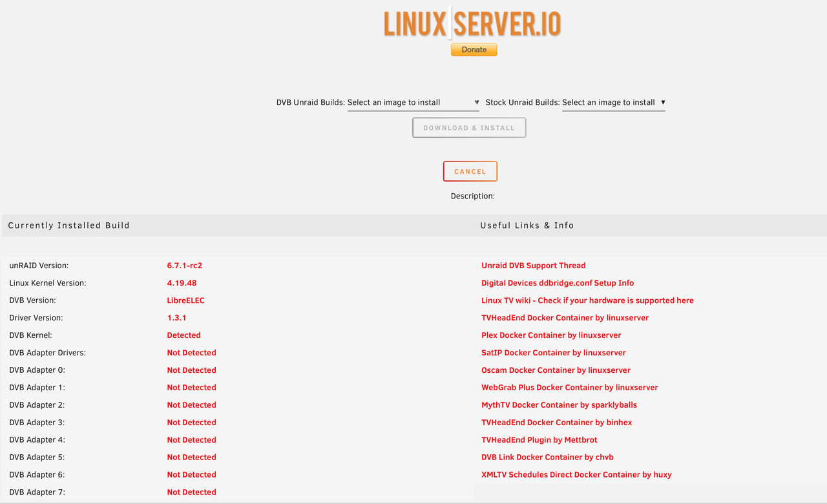The height and width of the screenshot is (504, 827).
Task: Open the DVB Unraid Builds dropdown
Action: [413, 103]
